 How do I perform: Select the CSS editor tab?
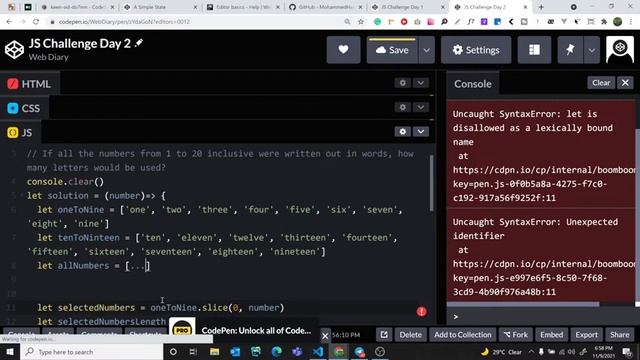(x=24, y=108)
